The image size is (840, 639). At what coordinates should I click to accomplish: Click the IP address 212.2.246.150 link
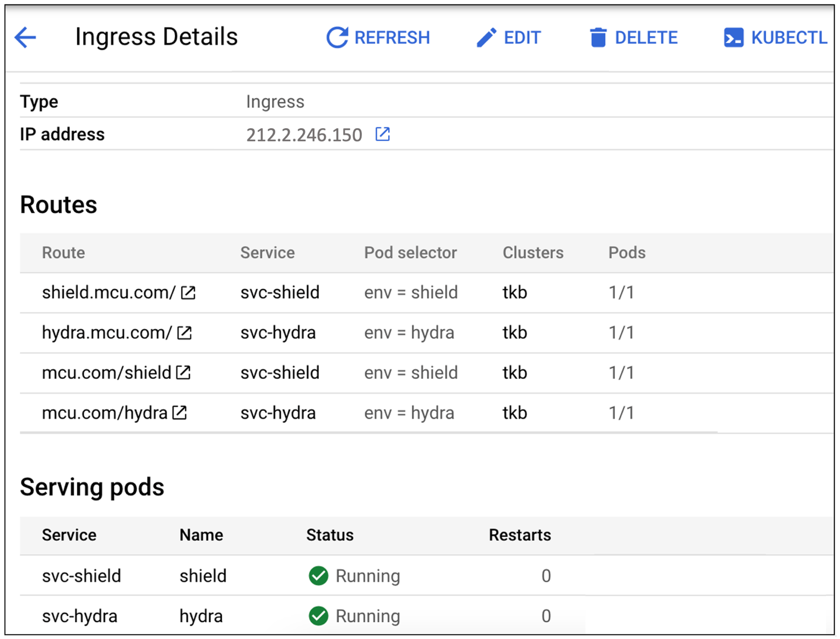coord(304,134)
